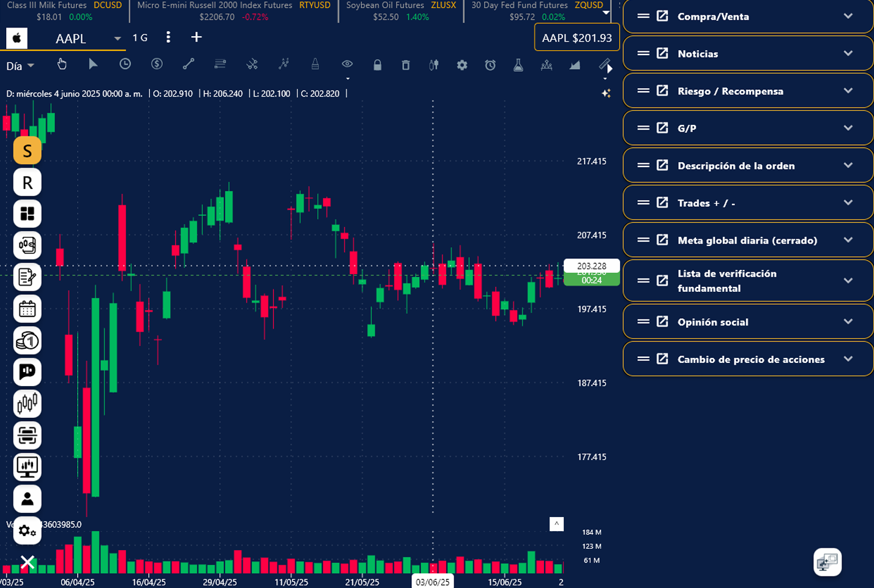Open the flask lab tool
874x588 pixels.
[x=518, y=65]
